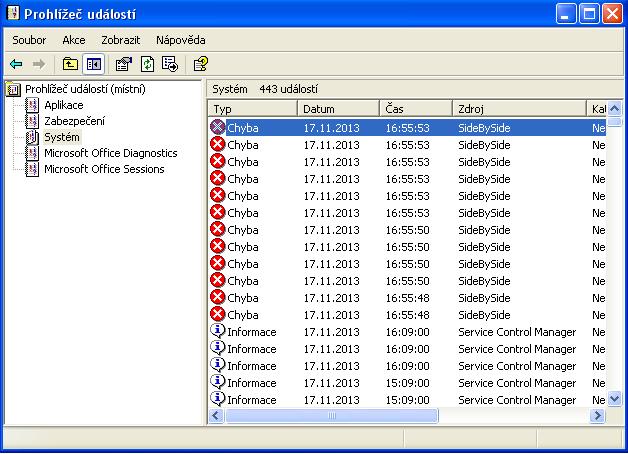The width and height of the screenshot is (628, 454).
Task: Click error icon of first 16:55:48 row
Action: click(217, 297)
